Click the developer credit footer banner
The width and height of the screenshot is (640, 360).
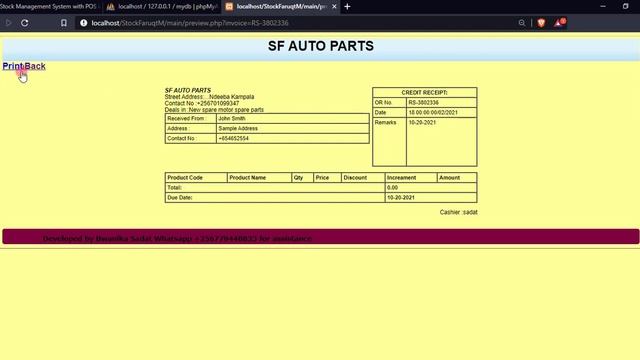click(x=320, y=237)
